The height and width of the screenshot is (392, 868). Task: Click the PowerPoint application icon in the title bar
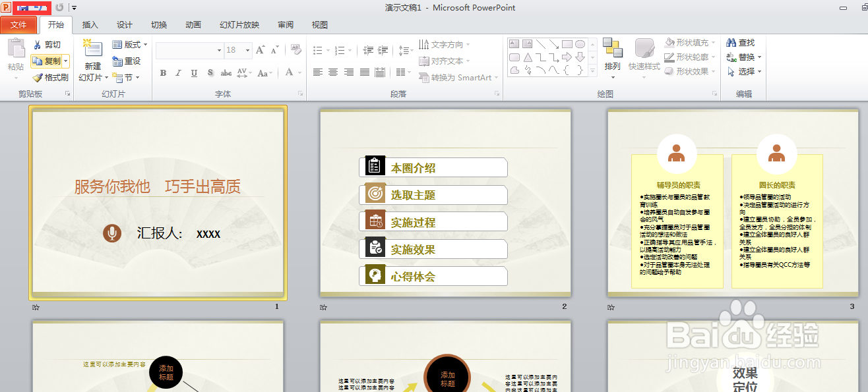7,7
